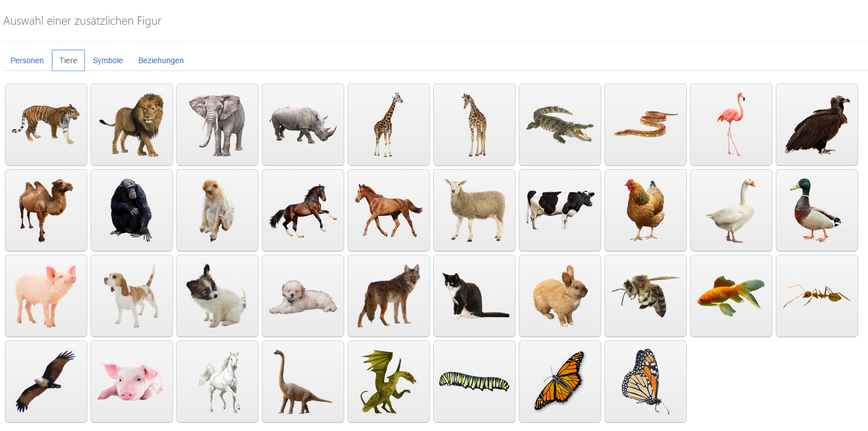Pick the white horse figure
This screenshot has width=868, height=431.
217,382
